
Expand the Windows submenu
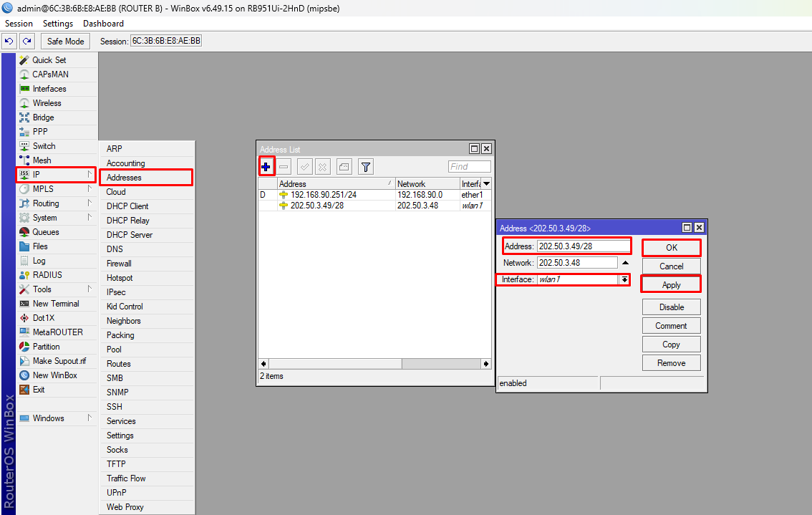pos(57,418)
